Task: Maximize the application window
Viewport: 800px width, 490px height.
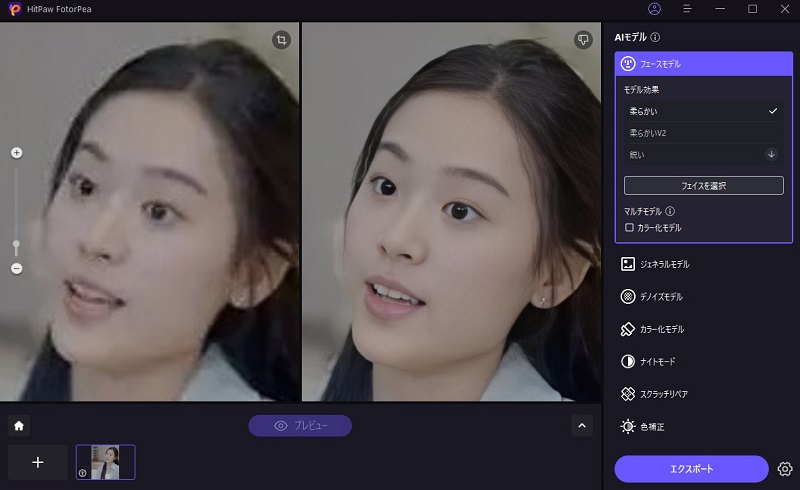Action: click(752, 9)
